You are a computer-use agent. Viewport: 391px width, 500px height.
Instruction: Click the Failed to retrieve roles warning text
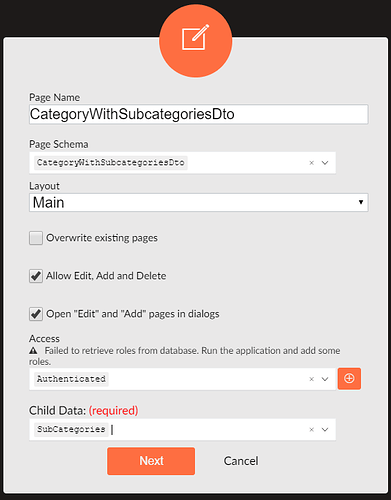pos(185,356)
